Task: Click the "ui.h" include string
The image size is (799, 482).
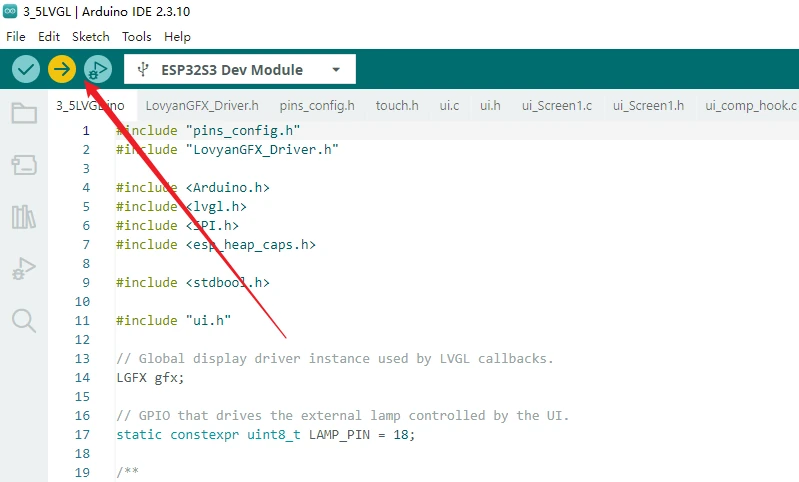Action: coord(208,320)
